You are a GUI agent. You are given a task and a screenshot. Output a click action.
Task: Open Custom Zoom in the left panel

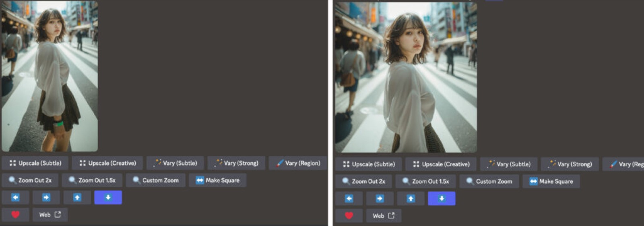155,180
